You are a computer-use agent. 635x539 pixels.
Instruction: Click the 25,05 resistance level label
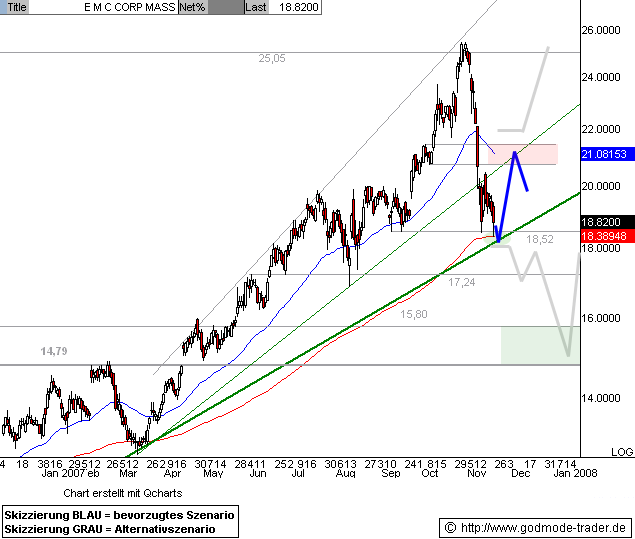coord(272,59)
